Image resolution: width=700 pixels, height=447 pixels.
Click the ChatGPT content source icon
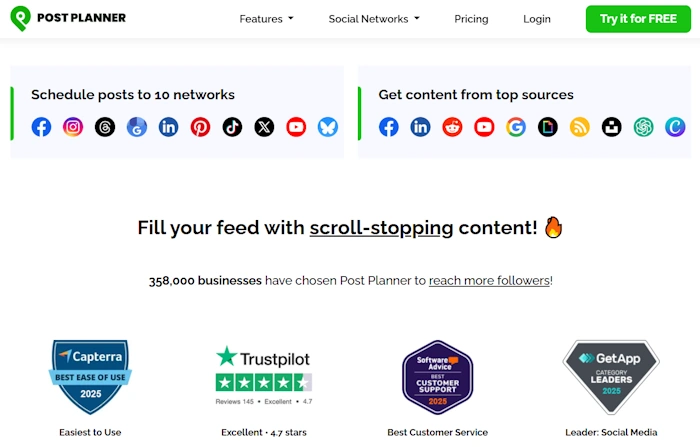click(643, 127)
